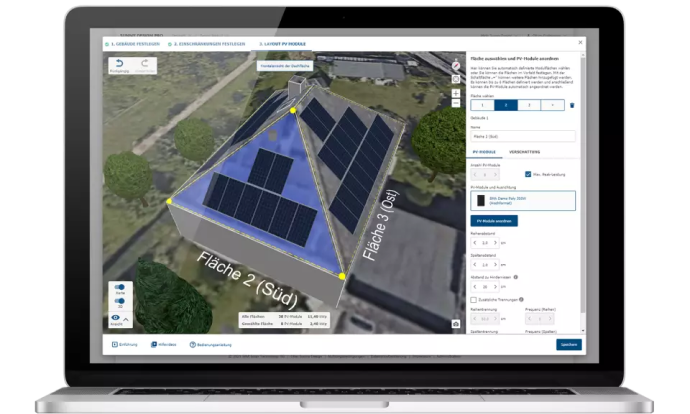
Task: Toggle the Karte map switch
Action: pyautogui.click(x=119, y=287)
